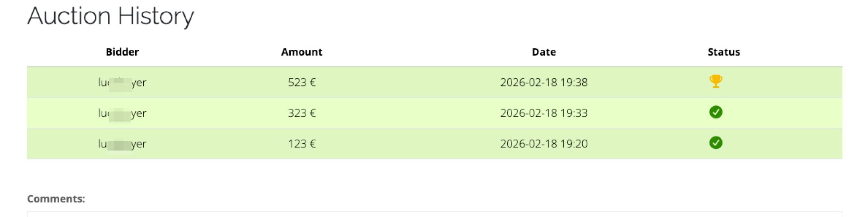Viewport: 868px width, 217px height.
Task: Open the bidder name in the 323 € row
Action: [x=122, y=113]
